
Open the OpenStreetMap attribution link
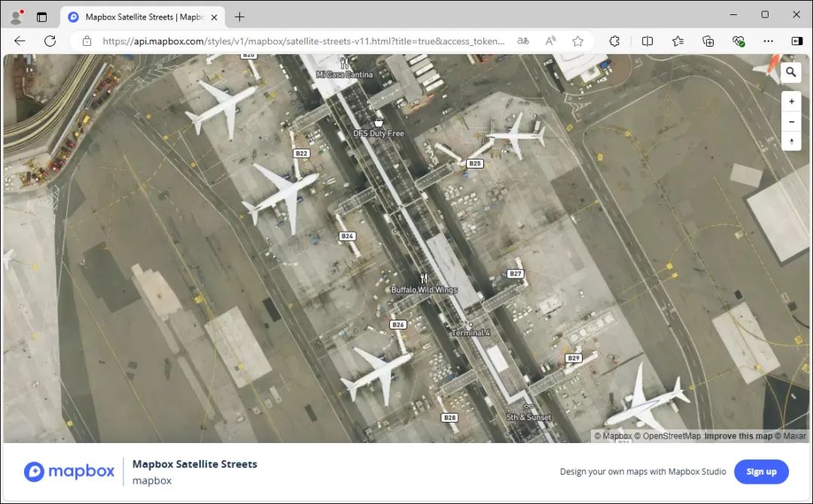(x=668, y=436)
